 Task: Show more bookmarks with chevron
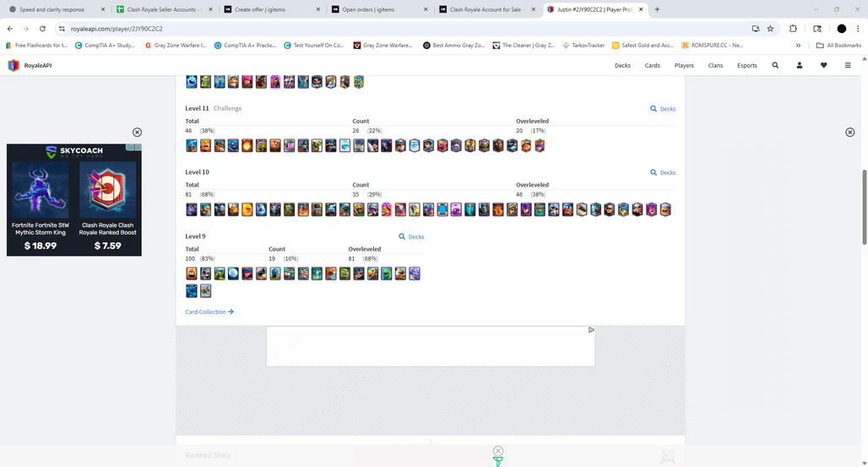[x=798, y=46]
